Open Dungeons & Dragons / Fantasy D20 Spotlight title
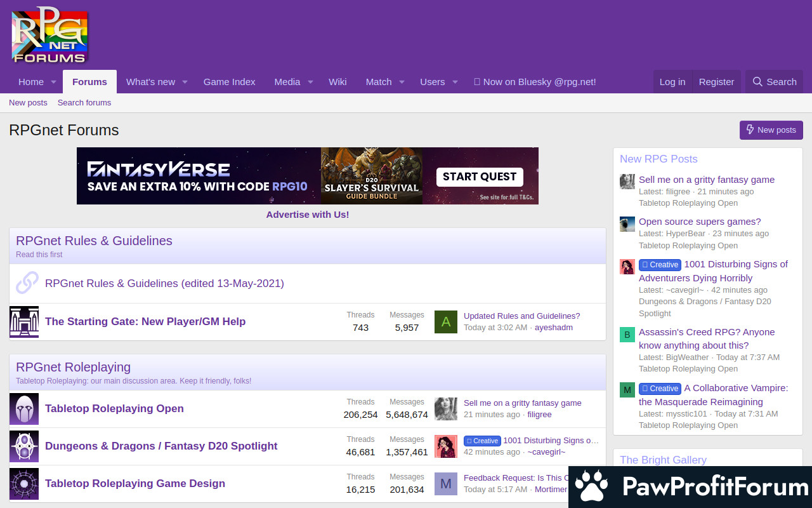Viewport: 812px width, 508px height. (x=161, y=446)
